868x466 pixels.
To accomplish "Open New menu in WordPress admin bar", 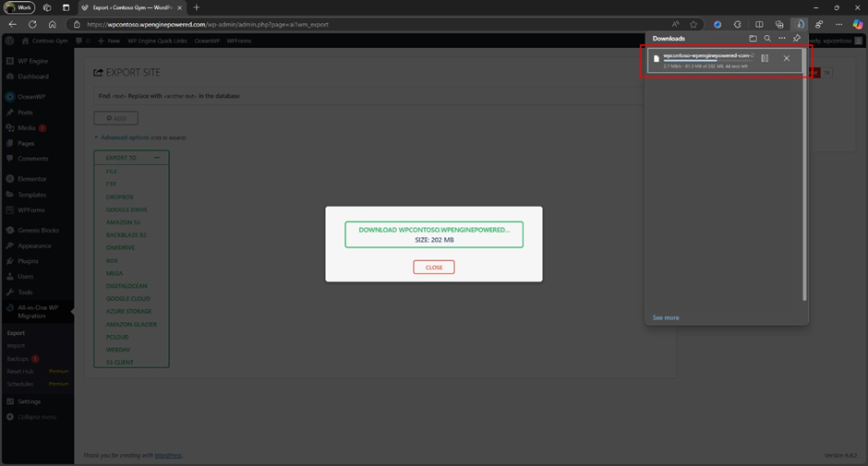I will tap(109, 41).
